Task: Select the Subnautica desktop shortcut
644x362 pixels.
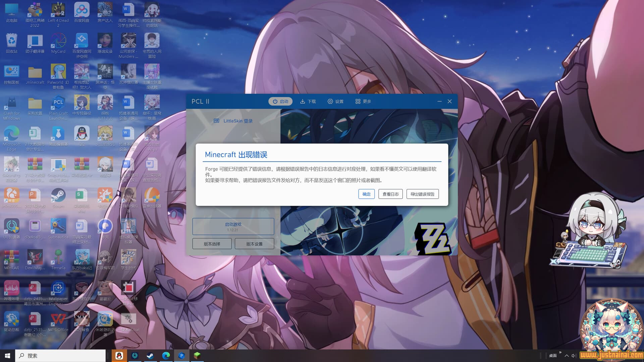Action: [x=58, y=229]
